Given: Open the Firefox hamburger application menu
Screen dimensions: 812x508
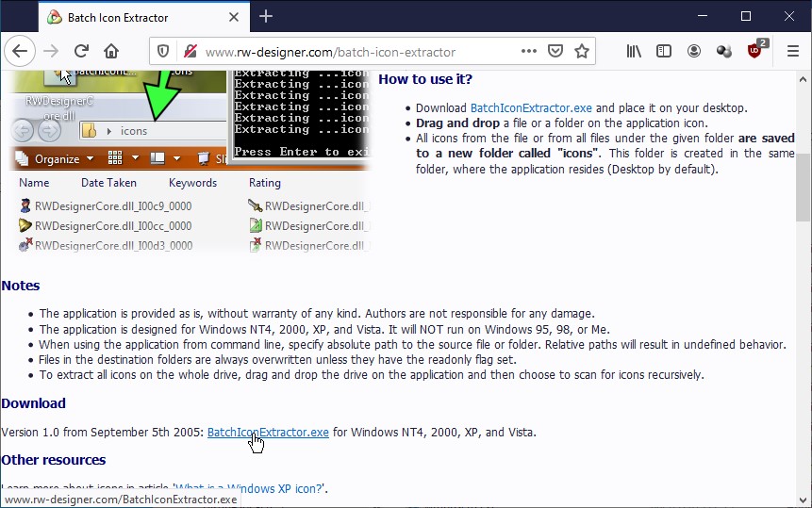Looking at the screenshot, I should tap(792, 51).
